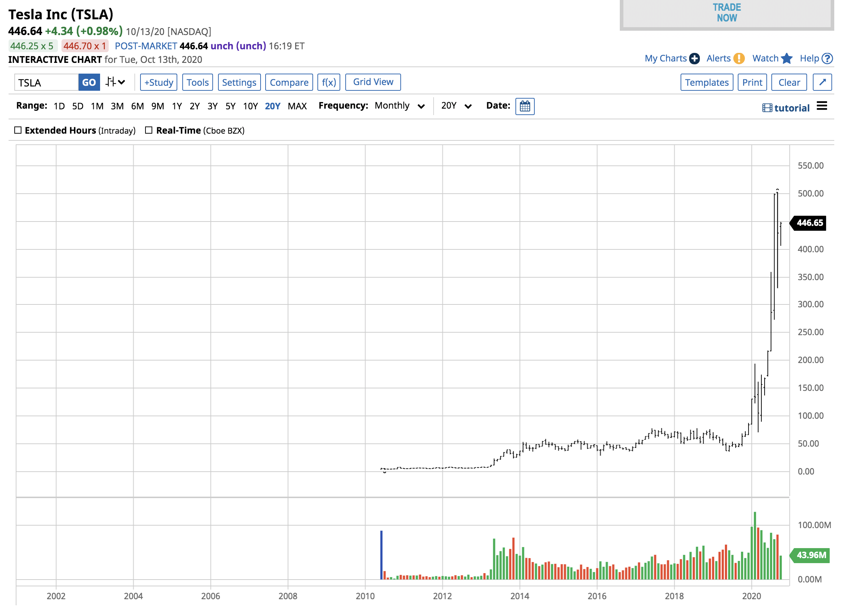Select the MAX range
The height and width of the screenshot is (616, 860).
coord(297,106)
